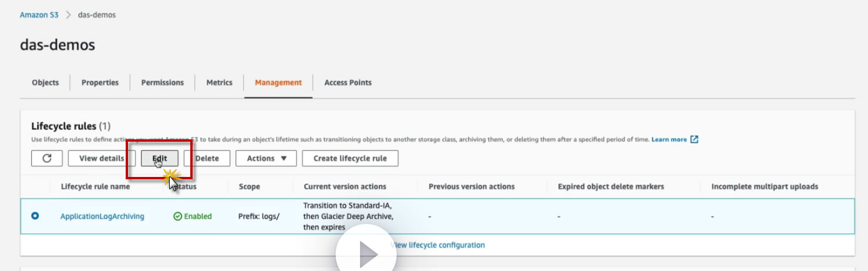Click the Lifecycle rule name column header
Image resolution: width=868 pixels, height=271 pixels.
(x=95, y=186)
